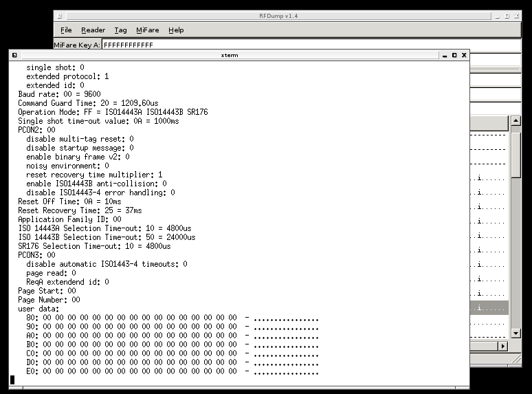Click 'SR176 Selection Time-out' line

[94, 246]
